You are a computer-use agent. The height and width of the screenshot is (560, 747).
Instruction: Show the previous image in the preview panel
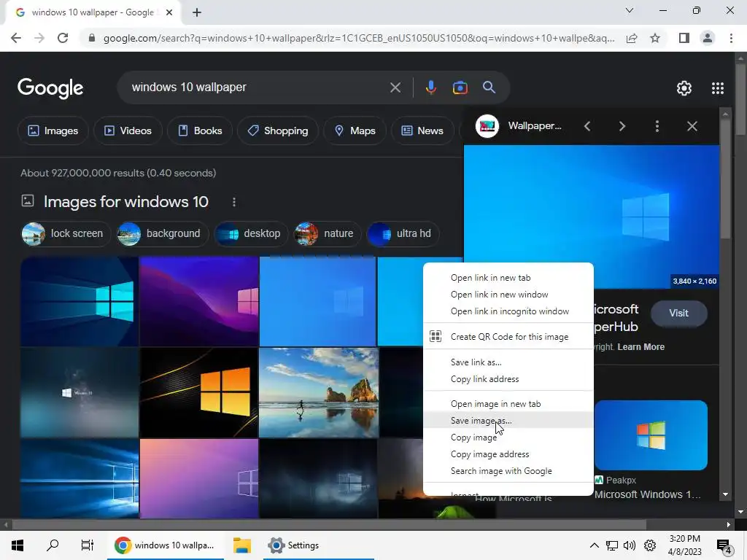(x=587, y=126)
